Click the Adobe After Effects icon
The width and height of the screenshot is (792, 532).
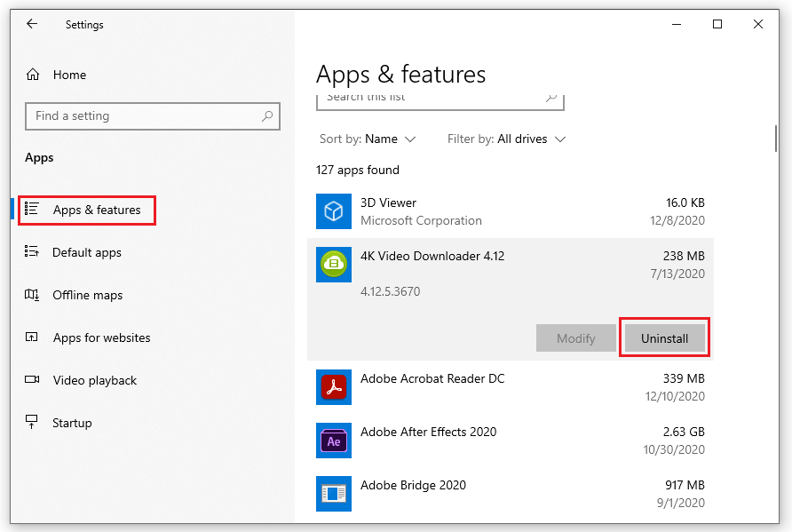click(334, 441)
